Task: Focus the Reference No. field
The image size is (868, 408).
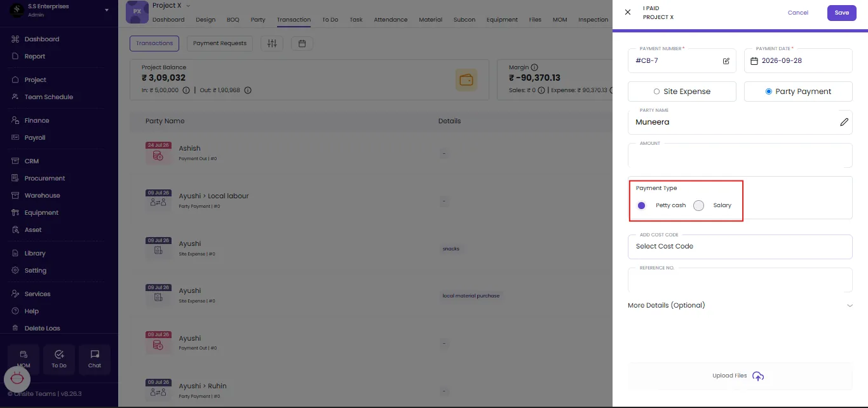Action: [x=740, y=280]
